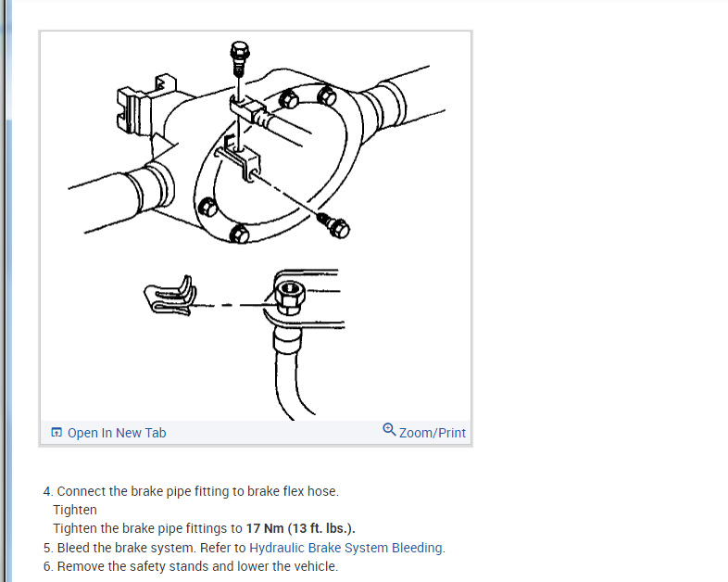This screenshot has height=582, width=728.
Task: Click the top bolt above the junction block
Action: [x=239, y=58]
